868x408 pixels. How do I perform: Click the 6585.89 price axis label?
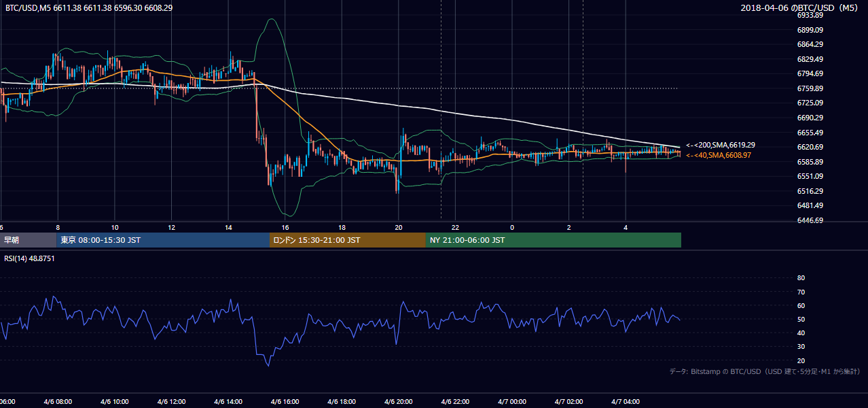click(x=810, y=162)
